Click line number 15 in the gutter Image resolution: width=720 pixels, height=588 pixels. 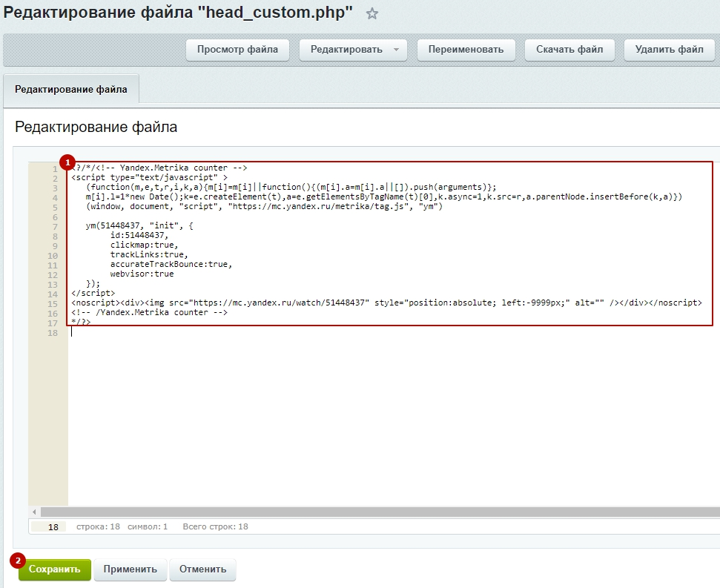(53, 304)
